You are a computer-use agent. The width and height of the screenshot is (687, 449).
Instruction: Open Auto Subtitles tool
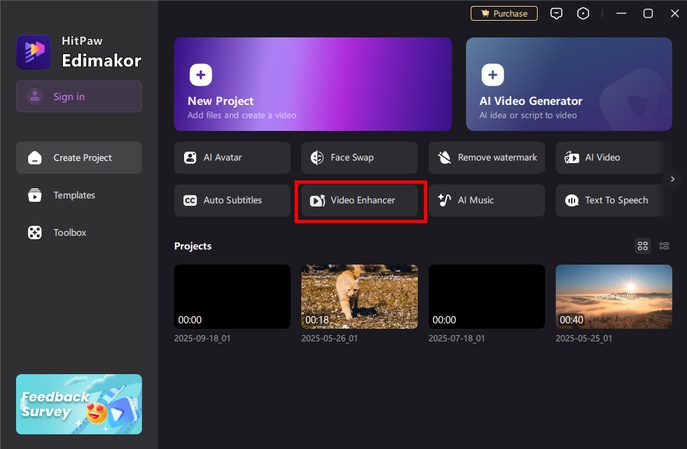pos(232,201)
